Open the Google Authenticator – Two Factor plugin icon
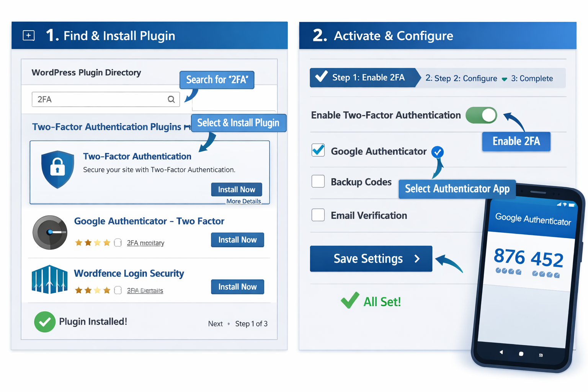 click(49, 232)
